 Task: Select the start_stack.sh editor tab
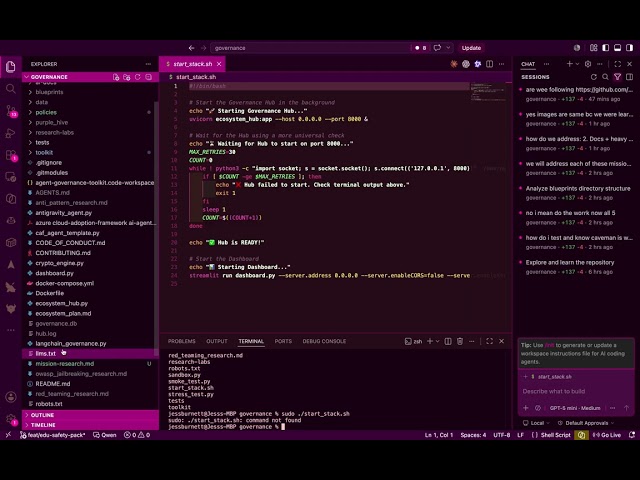pos(192,64)
